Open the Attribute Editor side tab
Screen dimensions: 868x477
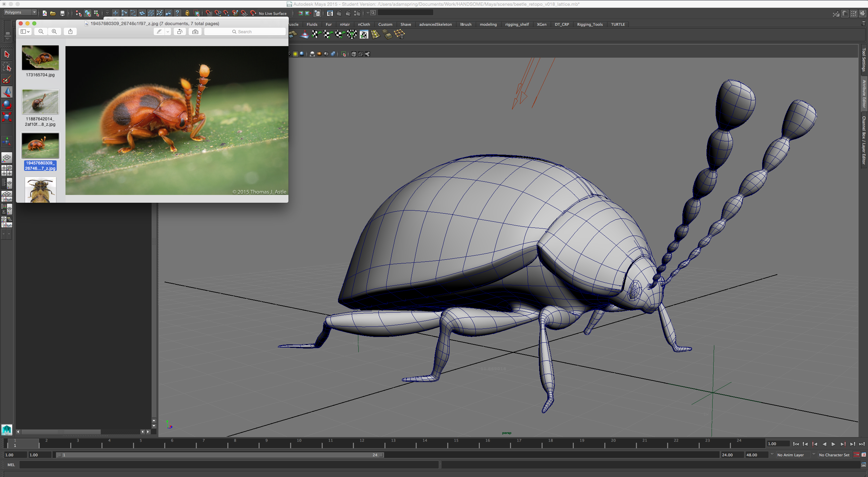pos(864,94)
